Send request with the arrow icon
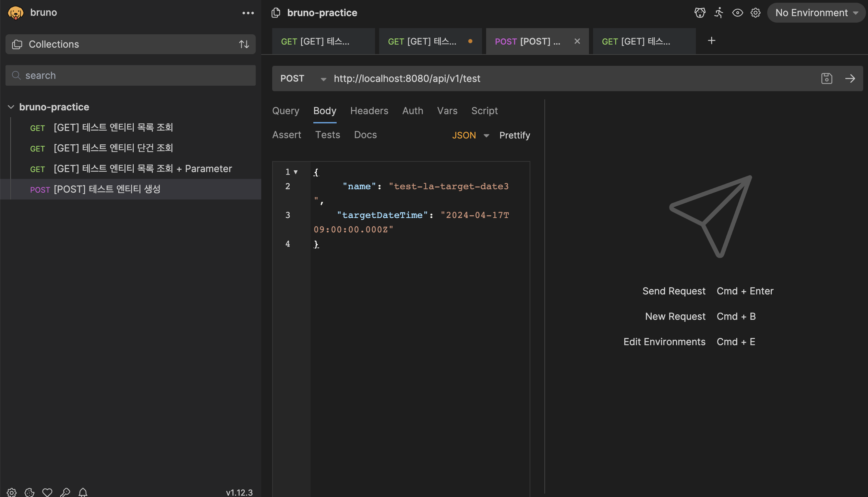The width and height of the screenshot is (868, 497). [850, 78]
